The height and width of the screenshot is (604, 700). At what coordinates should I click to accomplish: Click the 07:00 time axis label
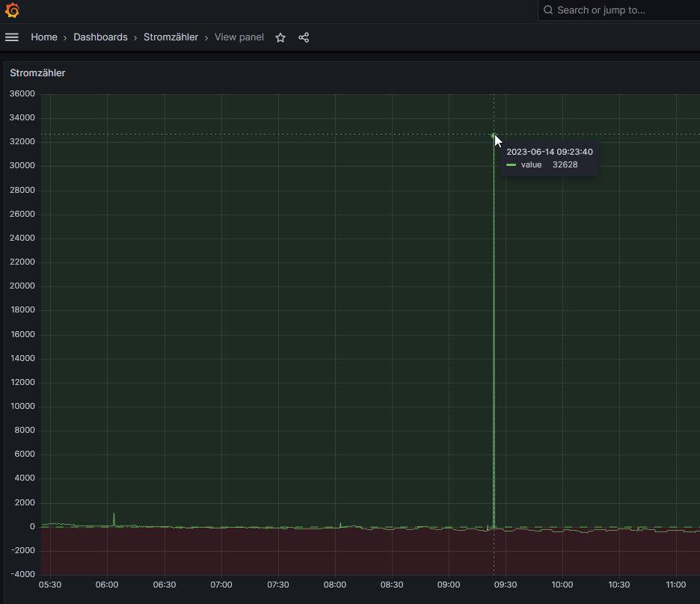click(221, 585)
